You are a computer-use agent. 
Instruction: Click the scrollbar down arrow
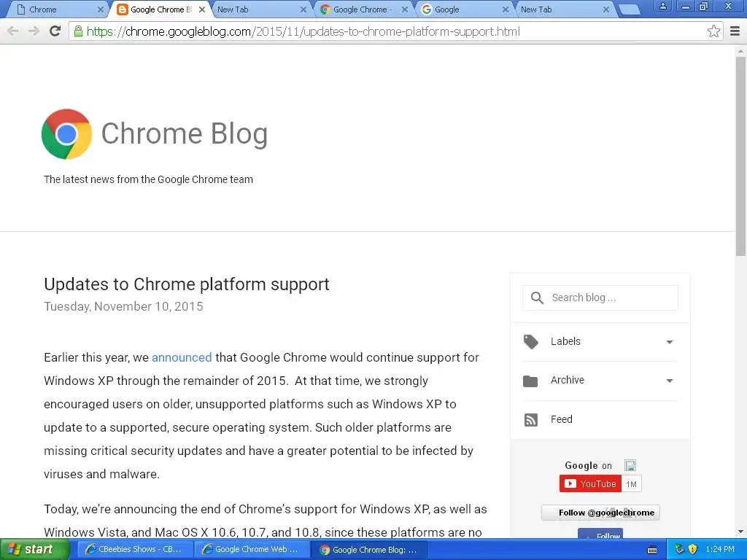[740, 532]
